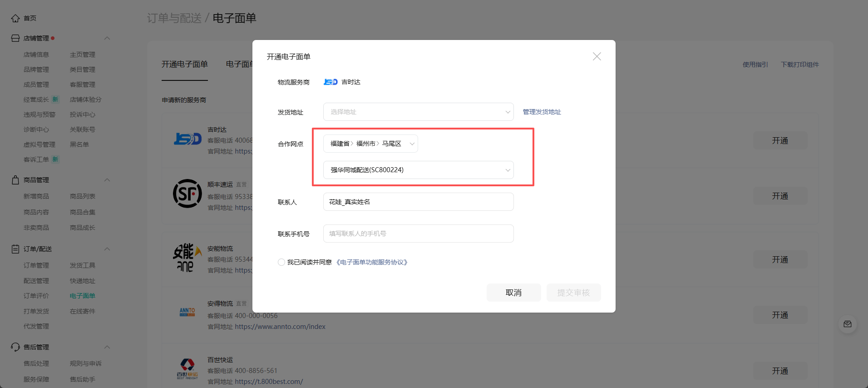Image resolution: width=868 pixels, height=388 pixels.
Task: Click the 管理发货地址 link
Action: [542, 112]
